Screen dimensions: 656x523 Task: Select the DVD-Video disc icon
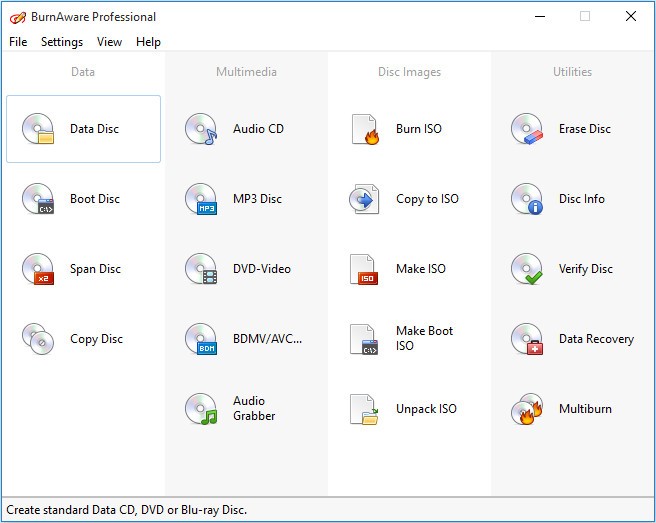click(201, 269)
